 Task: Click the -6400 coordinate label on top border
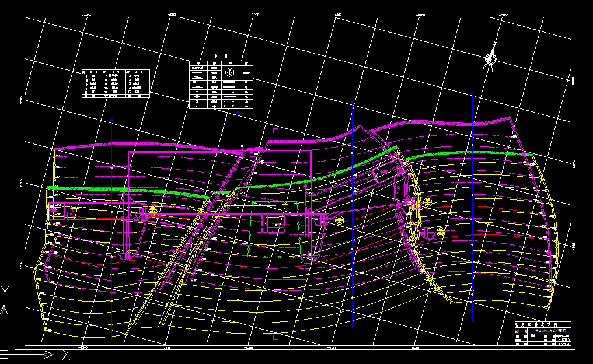pos(87,15)
